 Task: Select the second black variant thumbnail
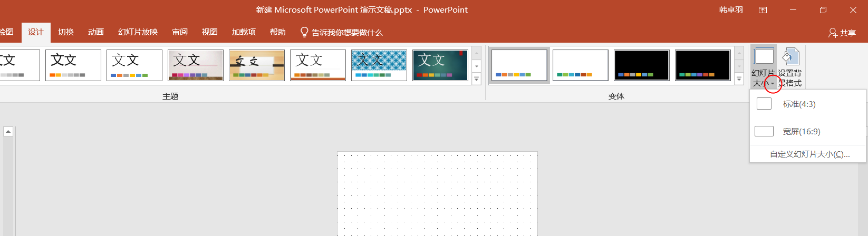click(703, 65)
